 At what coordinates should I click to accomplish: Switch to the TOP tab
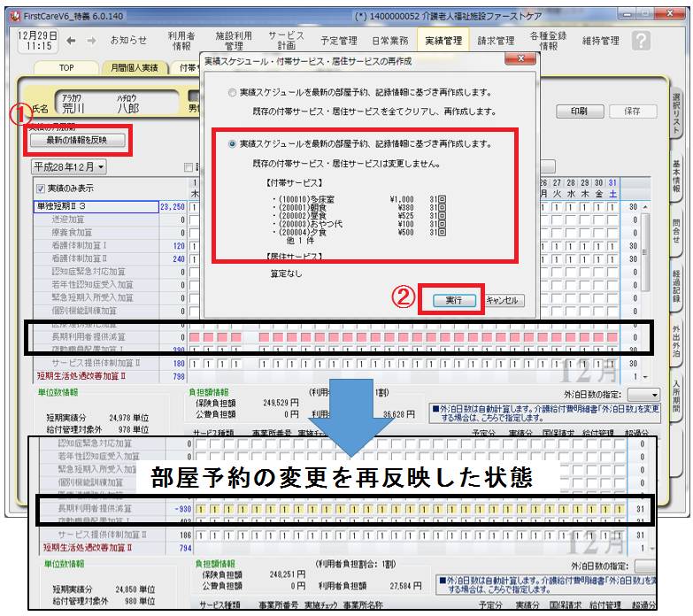(65, 67)
